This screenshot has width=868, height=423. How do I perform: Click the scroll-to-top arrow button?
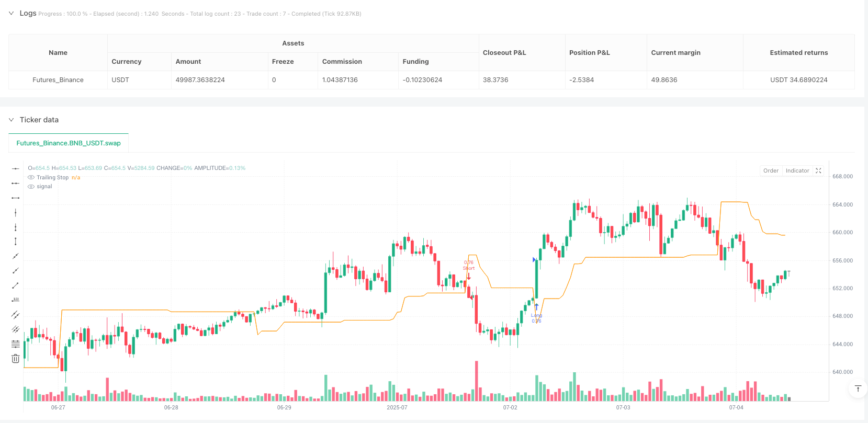pos(858,388)
